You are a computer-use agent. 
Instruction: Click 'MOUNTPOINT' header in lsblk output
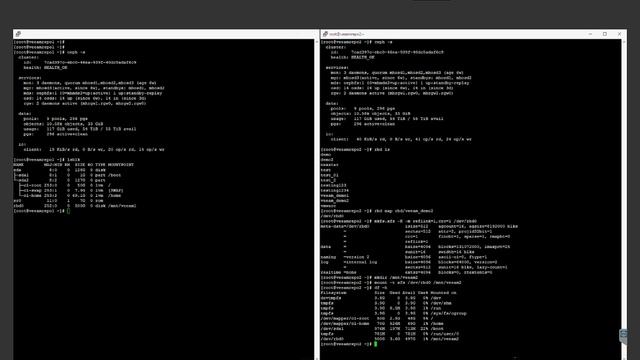(121, 164)
